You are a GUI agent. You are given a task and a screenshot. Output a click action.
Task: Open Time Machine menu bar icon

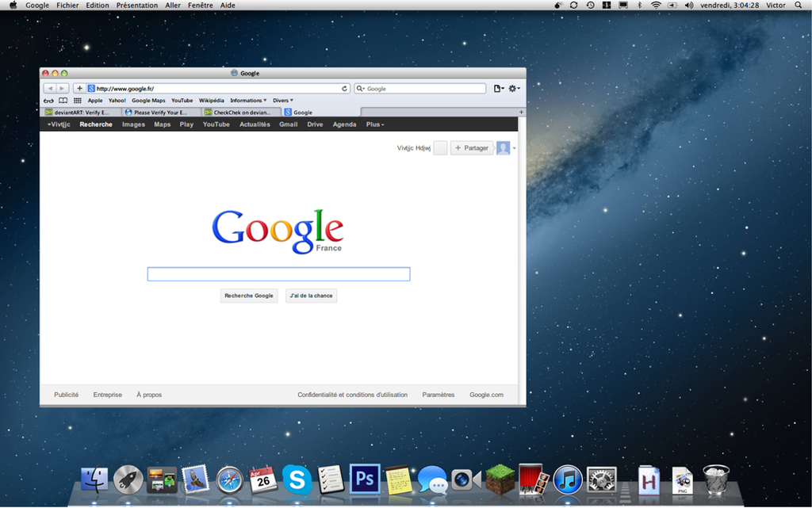pyautogui.click(x=590, y=6)
